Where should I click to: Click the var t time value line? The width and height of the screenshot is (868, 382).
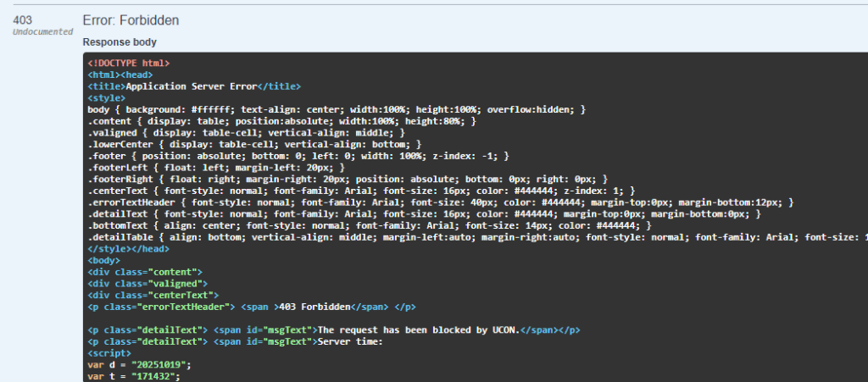pyautogui.click(x=134, y=376)
